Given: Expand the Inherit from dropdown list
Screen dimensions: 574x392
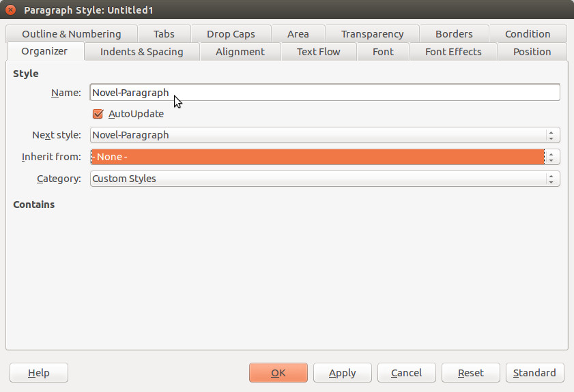Looking at the screenshot, I should tap(551, 157).
